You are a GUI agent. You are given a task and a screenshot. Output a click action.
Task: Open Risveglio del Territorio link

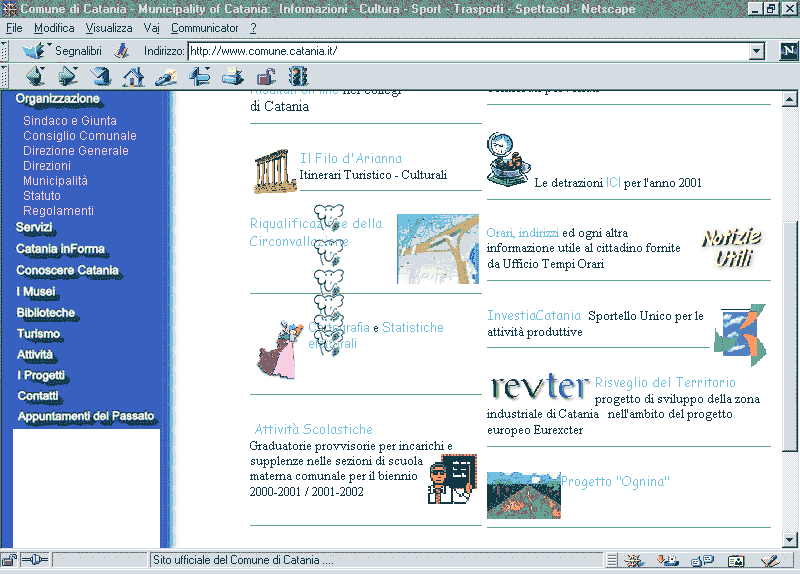coord(665,383)
